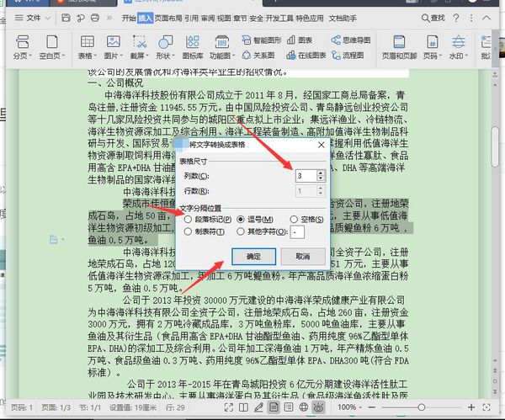Insert a chart via 图表
Image resolution: width=505 pixels, height=420 pixels.
(299, 40)
